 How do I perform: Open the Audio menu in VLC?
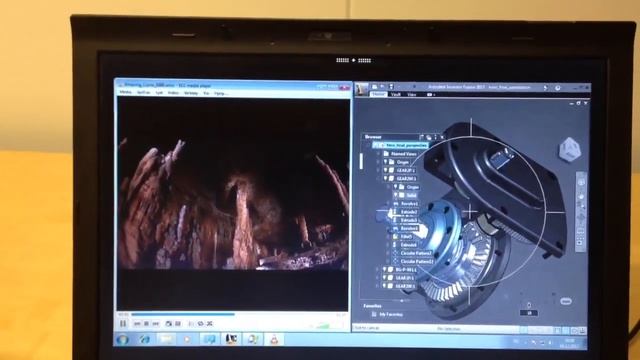tap(159, 93)
